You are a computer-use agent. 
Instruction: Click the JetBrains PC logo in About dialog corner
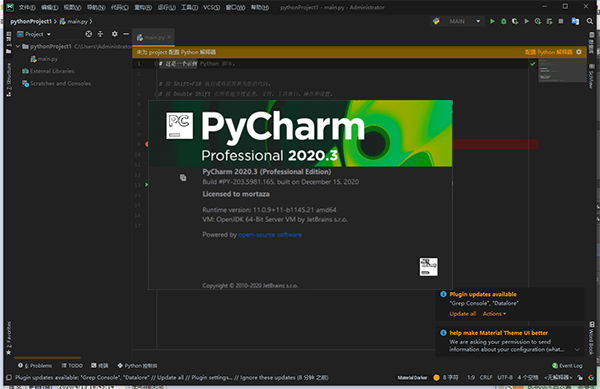pyautogui.click(x=429, y=267)
